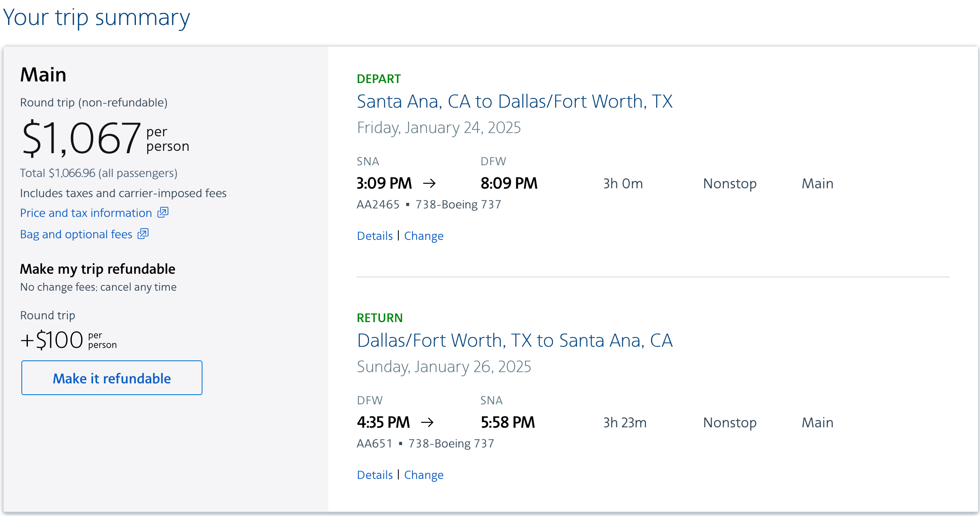Click the Your trip summary heading

tap(96, 17)
